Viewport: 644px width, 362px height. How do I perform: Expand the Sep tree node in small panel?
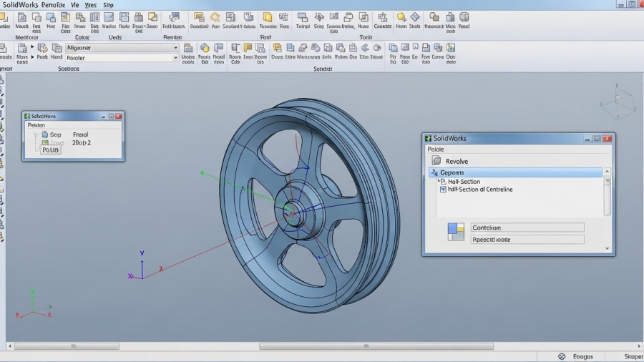pyautogui.click(x=36, y=134)
